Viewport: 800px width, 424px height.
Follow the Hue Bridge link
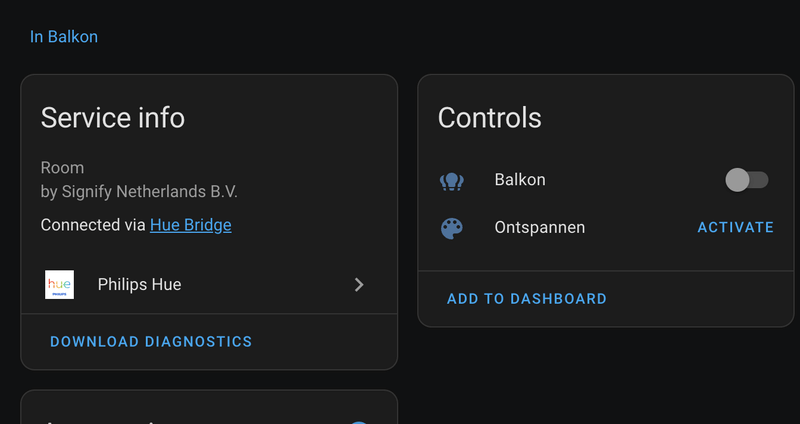tap(190, 226)
